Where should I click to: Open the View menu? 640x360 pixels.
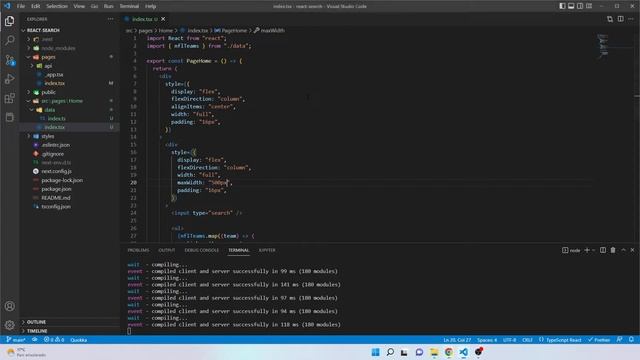click(x=79, y=6)
